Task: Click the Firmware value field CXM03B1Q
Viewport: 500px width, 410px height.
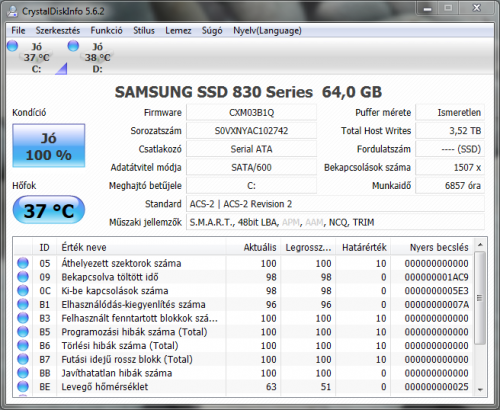Action: [x=251, y=112]
